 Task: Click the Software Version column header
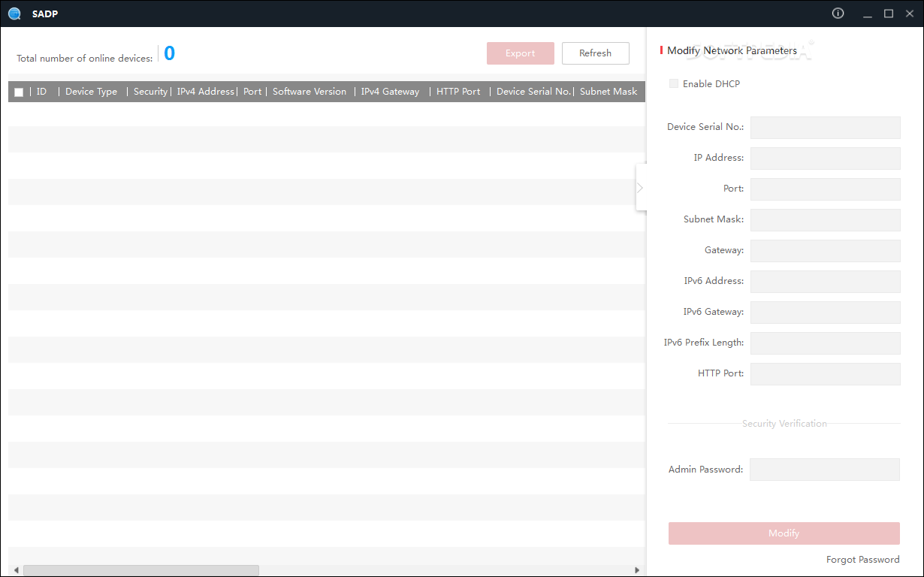(x=309, y=92)
